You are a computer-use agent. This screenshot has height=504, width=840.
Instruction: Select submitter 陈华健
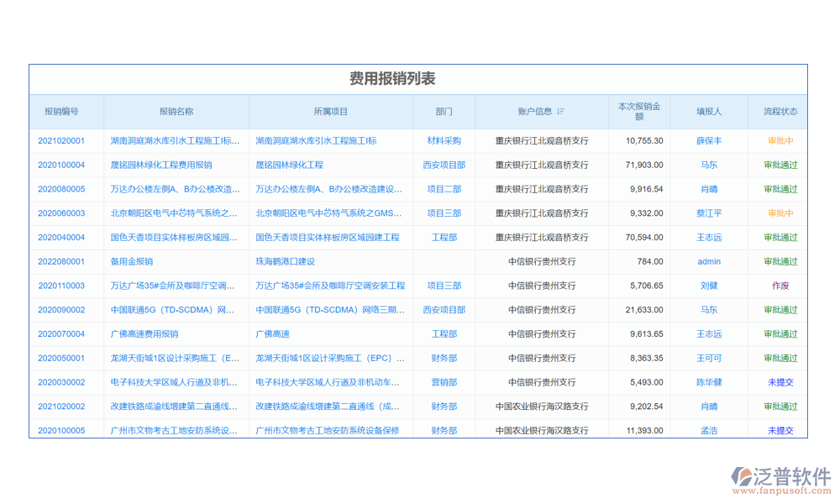(709, 382)
